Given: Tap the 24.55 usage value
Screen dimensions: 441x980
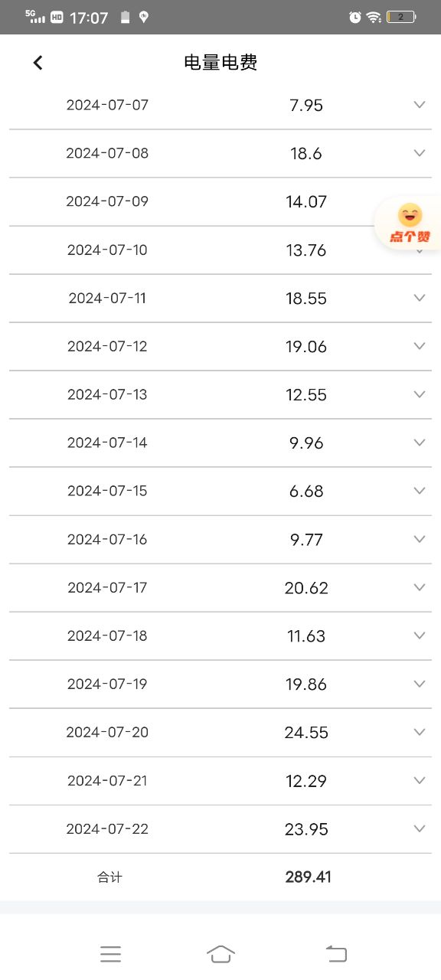Looking at the screenshot, I should coord(306,733).
